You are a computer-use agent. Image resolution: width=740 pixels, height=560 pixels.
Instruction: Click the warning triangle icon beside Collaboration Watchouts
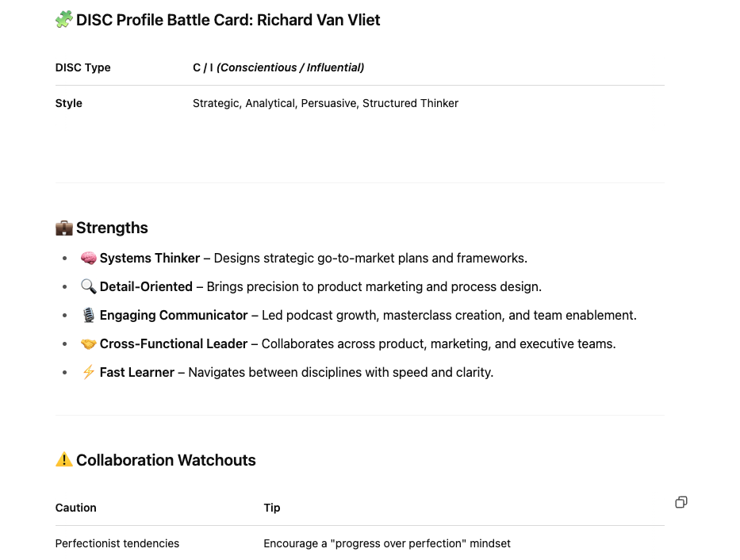(x=64, y=459)
